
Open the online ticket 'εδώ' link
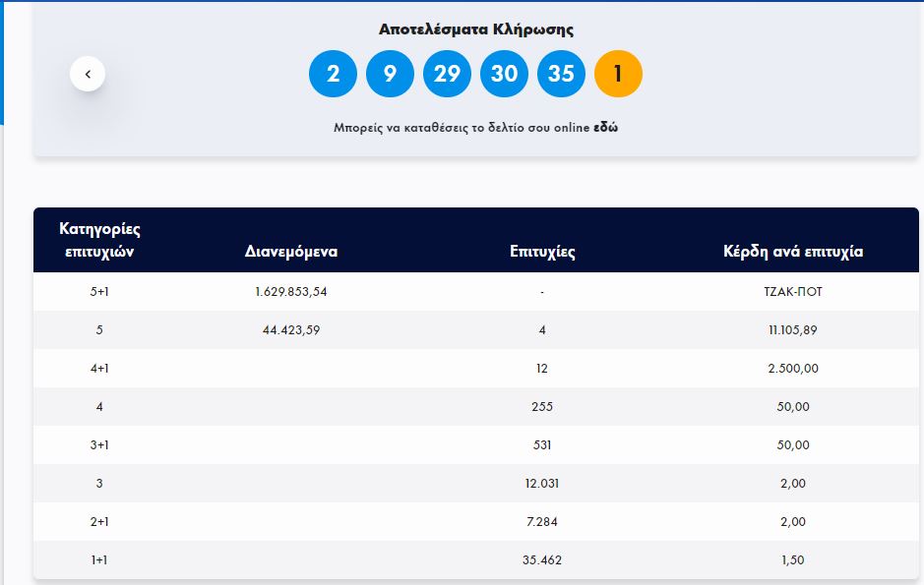coord(605,128)
